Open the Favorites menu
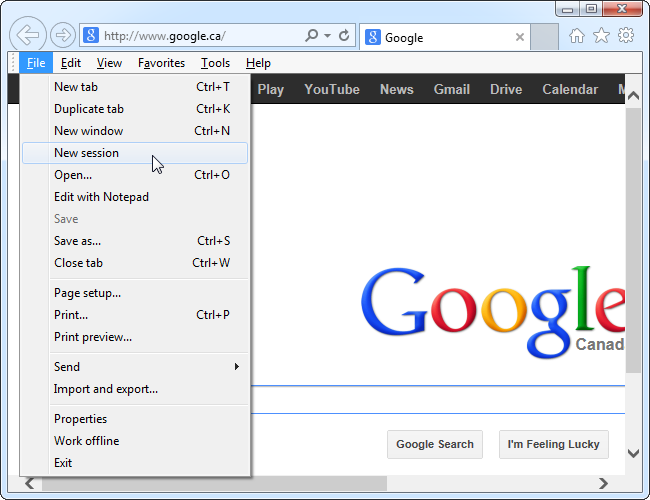This screenshot has height=500, width=650. pyautogui.click(x=161, y=63)
